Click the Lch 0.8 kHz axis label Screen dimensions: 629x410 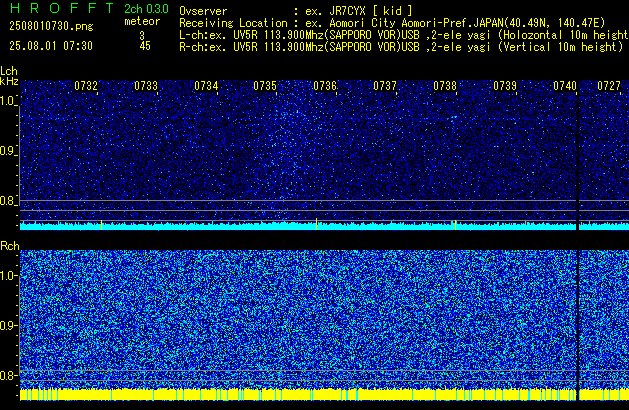[8, 201]
